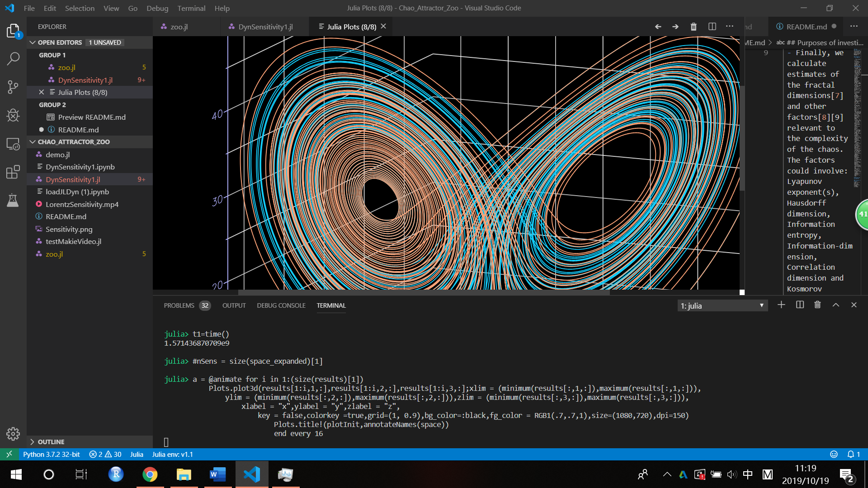Show next Julia plot with right arrow
The width and height of the screenshot is (868, 488).
pos(675,27)
